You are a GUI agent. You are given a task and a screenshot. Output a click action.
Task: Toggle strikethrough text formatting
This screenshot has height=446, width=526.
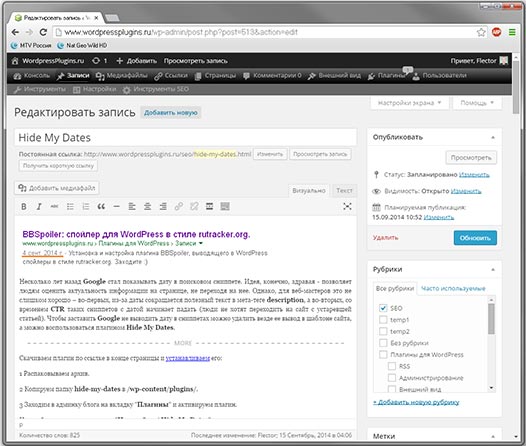(x=54, y=206)
